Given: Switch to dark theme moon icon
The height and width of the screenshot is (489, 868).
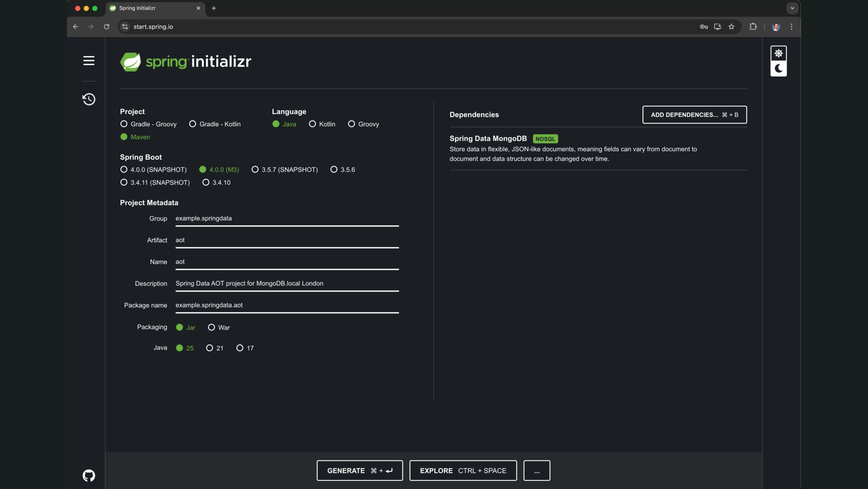Looking at the screenshot, I should coord(778,69).
